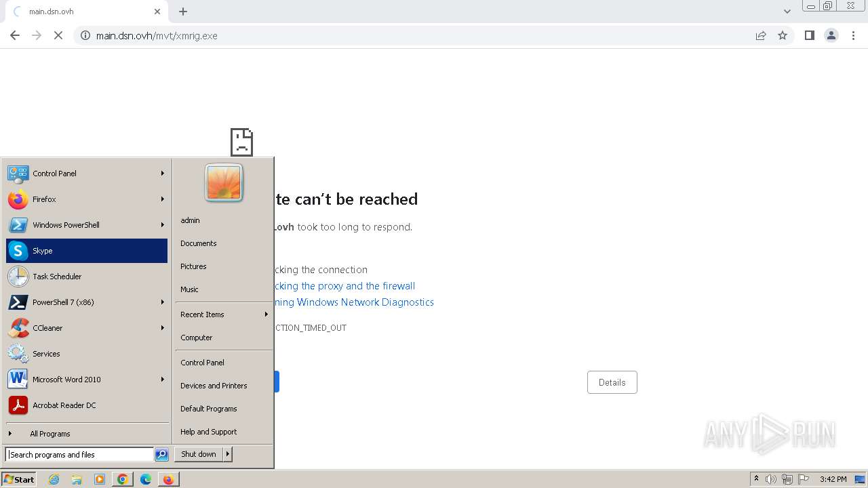Viewport: 868px width, 488px height.
Task: Open Action Center flag icon
Action: coord(804,479)
